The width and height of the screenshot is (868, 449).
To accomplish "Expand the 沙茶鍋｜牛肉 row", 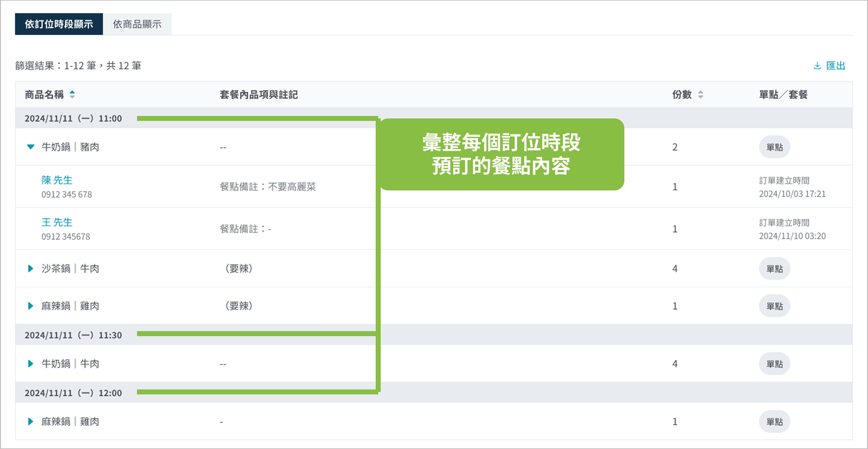I will (x=31, y=269).
